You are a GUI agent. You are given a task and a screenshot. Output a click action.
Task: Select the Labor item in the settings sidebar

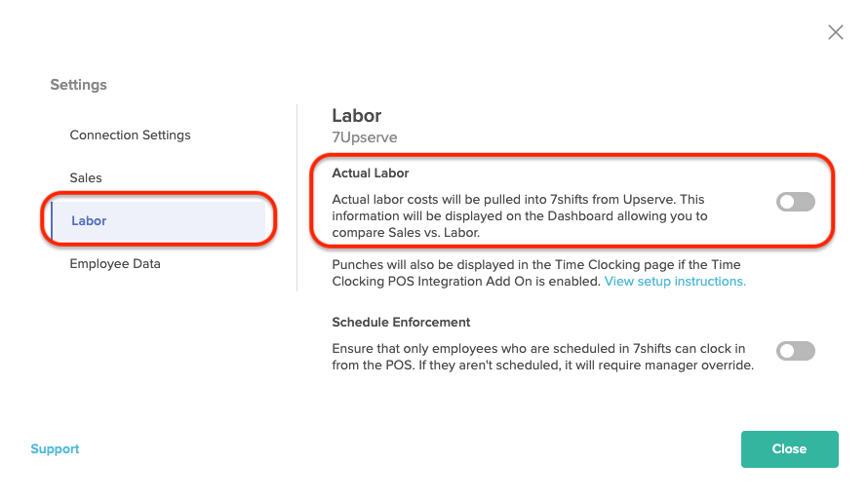(x=158, y=220)
